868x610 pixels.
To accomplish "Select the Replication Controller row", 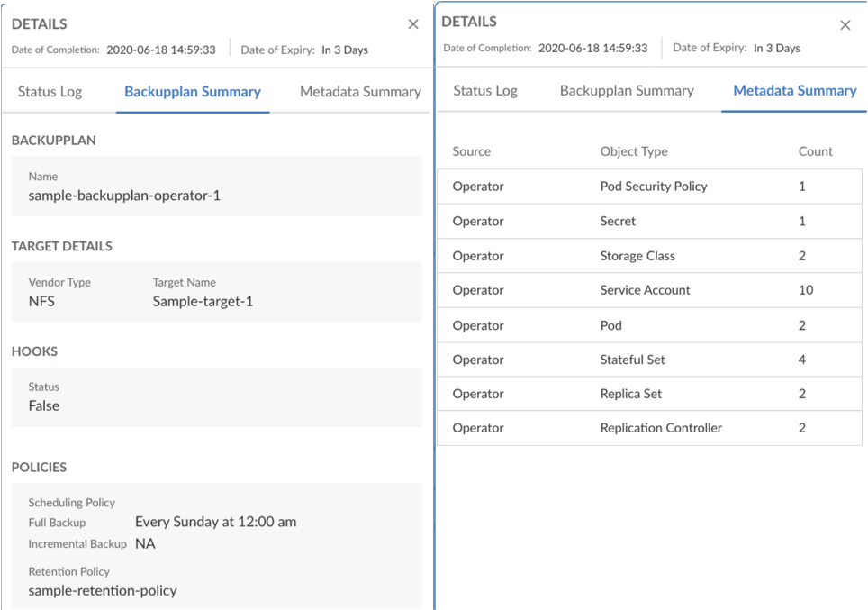I will click(x=649, y=428).
